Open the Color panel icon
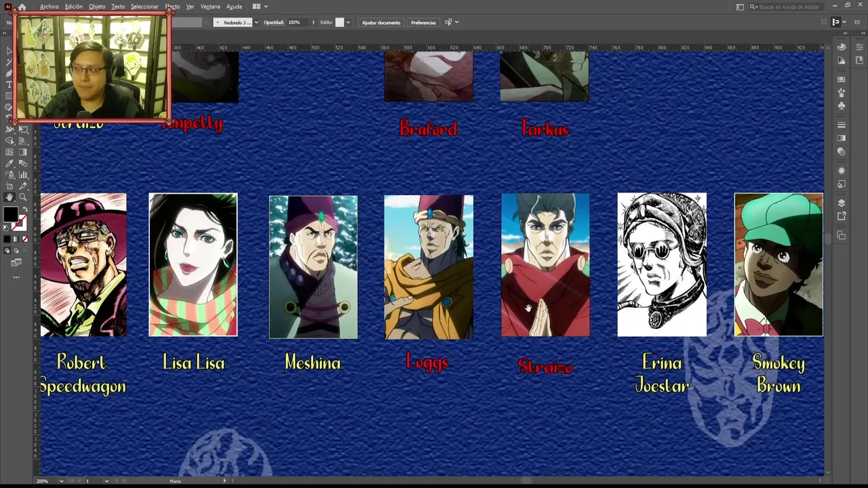Image resolution: width=868 pixels, height=488 pixels. click(842, 47)
